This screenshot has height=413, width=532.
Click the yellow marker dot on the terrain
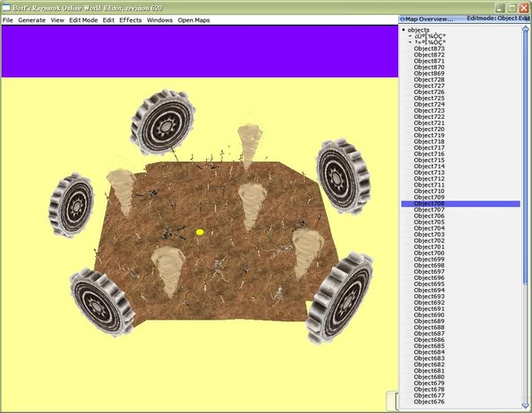(200, 232)
